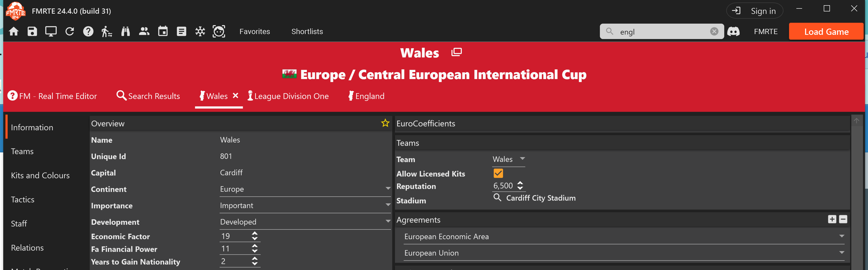868x270 pixels.
Task: Click the Sign in button
Action: 755,11
